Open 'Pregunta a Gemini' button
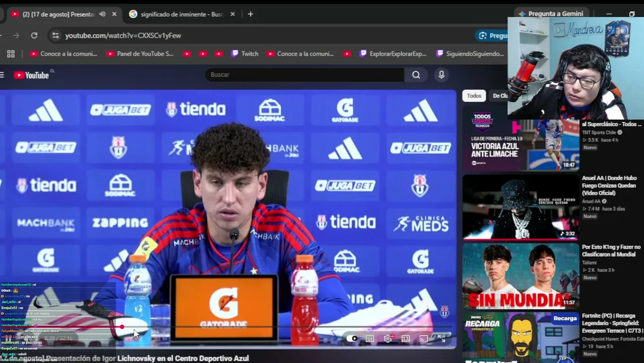The height and width of the screenshot is (363, 644). click(x=551, y=14)
